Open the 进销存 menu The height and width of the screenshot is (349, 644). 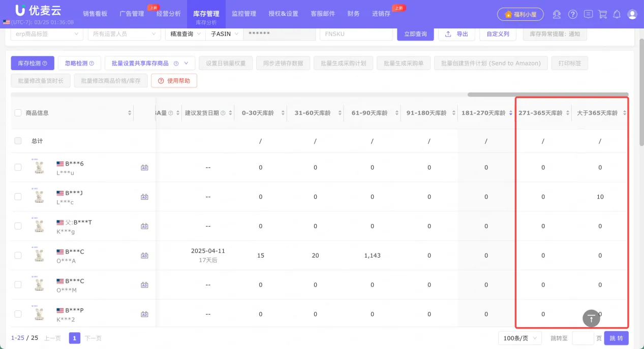[x=381, y=14]
